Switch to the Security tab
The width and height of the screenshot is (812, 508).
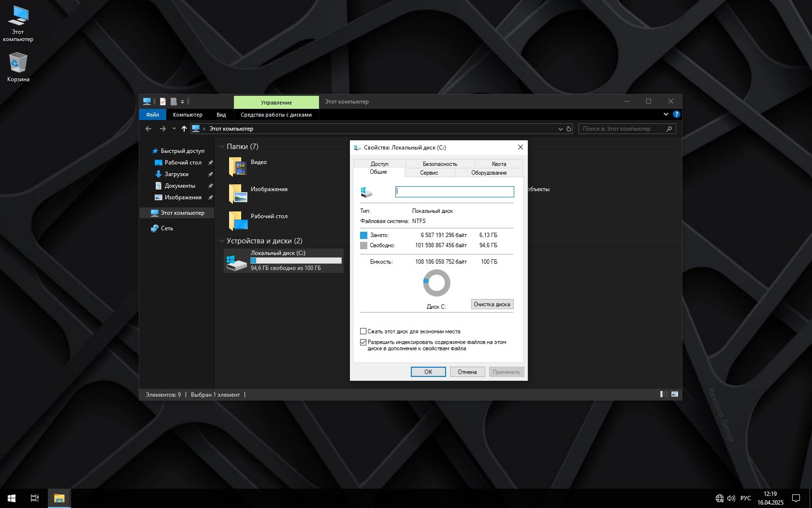point(440,164)
